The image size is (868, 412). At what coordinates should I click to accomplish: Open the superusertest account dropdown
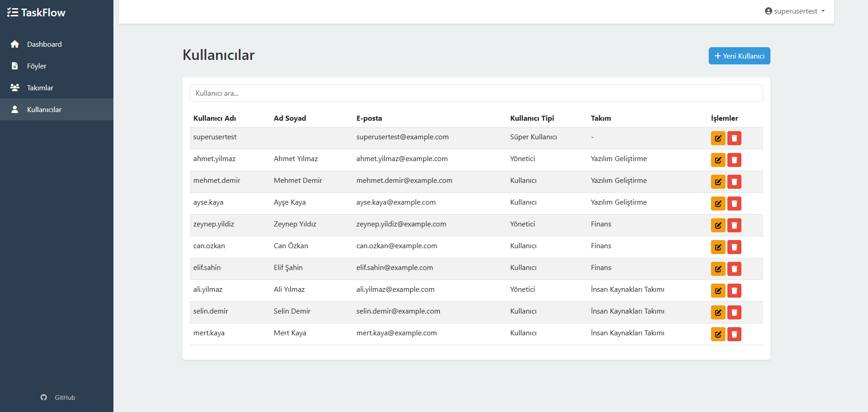[794, 11]
